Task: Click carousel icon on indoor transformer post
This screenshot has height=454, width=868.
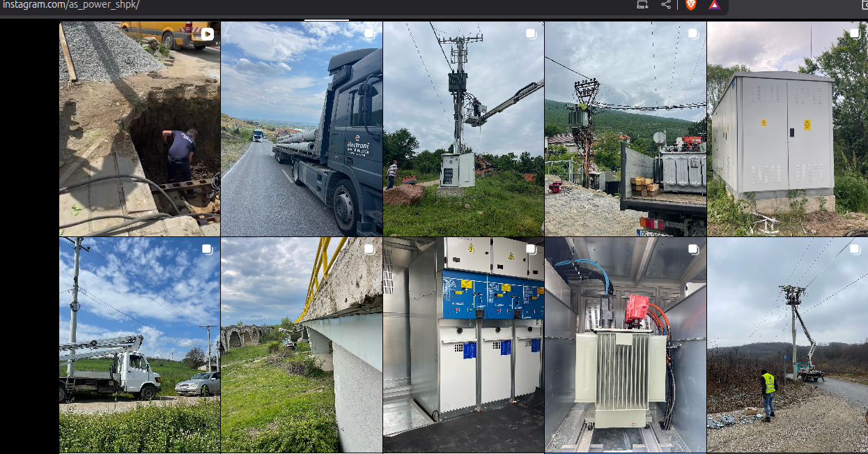Action: pyautogui.click(x=692, y=249)
